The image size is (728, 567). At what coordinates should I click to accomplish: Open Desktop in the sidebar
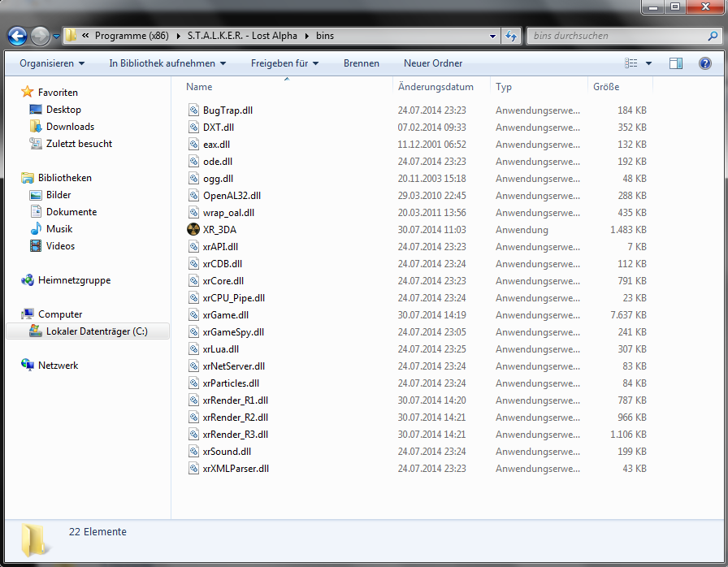coord(63,110)
